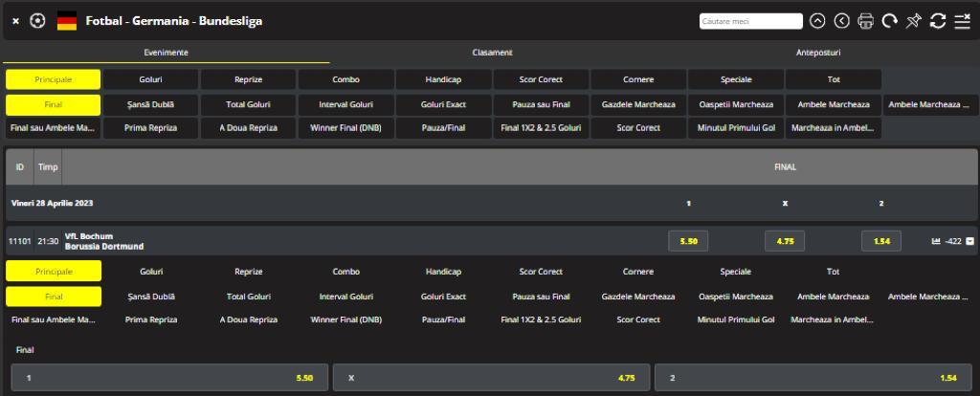Screen dimensions: 980x396
Task: Select Combo tab inside the Bochum match panel
Action: tap(345, 272)
